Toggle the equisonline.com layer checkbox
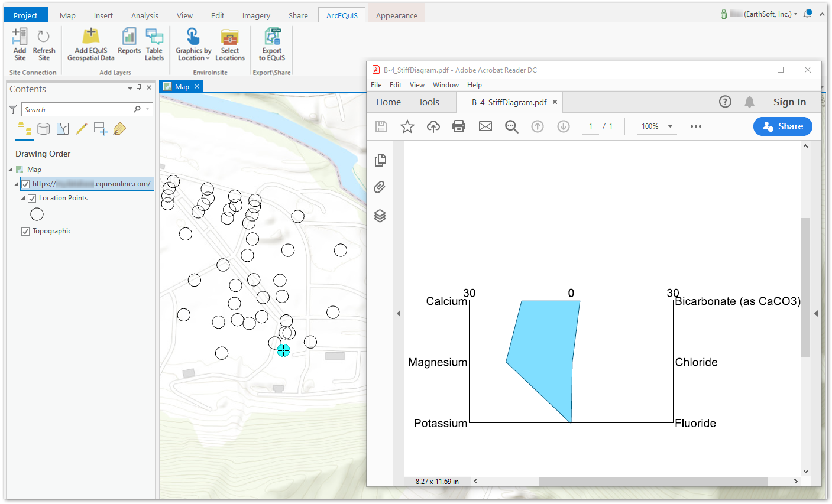 click(x=25, y=184)
